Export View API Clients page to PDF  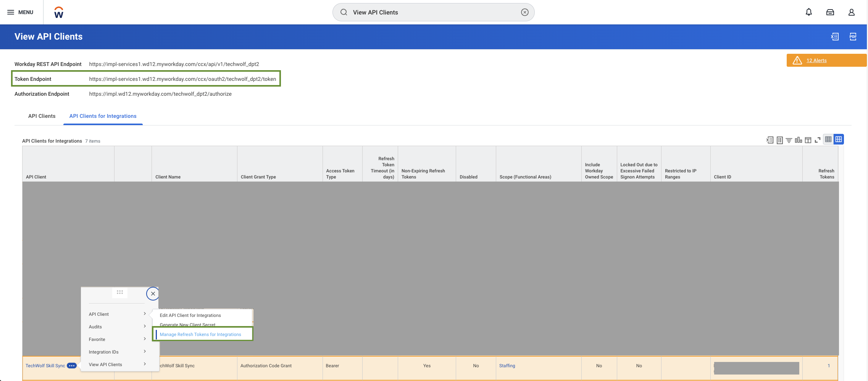tap(853, 37)
